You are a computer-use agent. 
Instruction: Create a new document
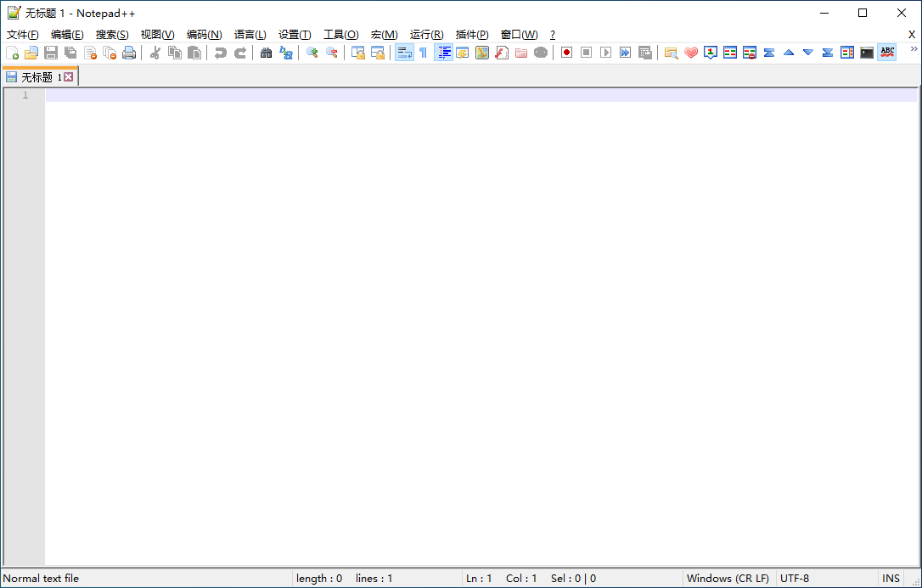[13, 52]
